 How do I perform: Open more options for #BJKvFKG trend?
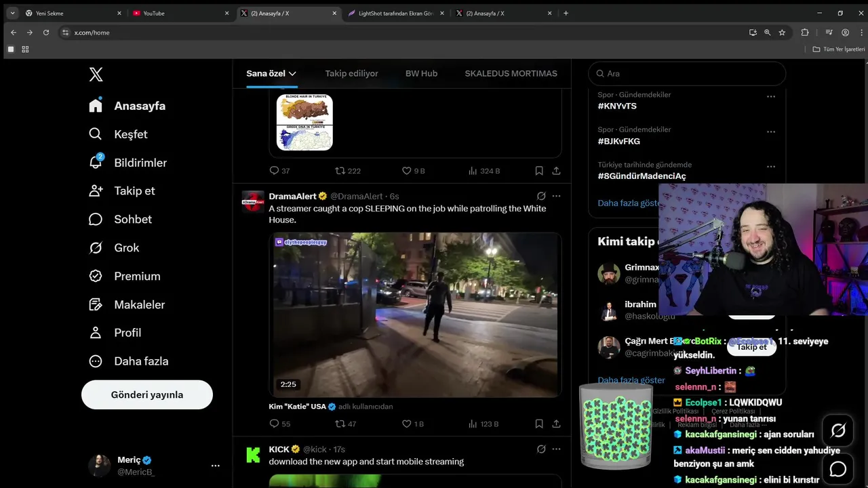click(771, 131)
